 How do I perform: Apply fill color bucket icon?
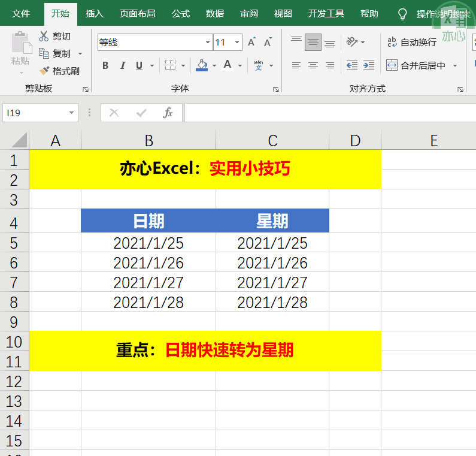click(202, 65)
